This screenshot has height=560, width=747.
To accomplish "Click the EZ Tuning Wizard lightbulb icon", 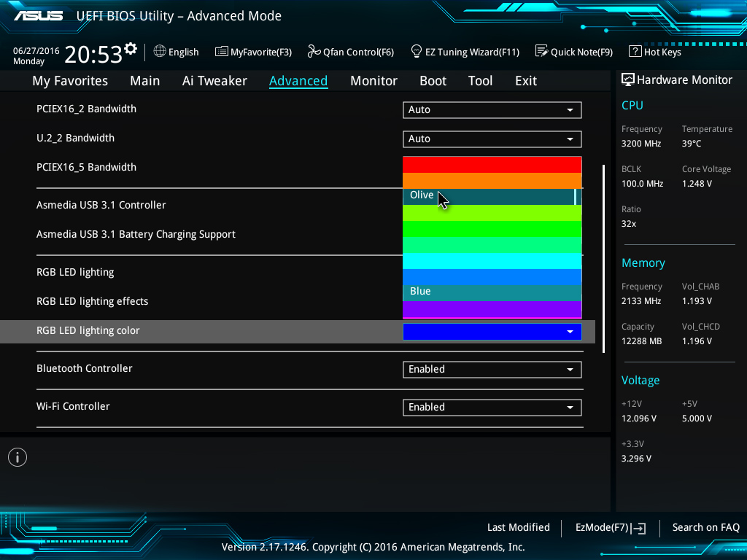I will pos(416,51).
